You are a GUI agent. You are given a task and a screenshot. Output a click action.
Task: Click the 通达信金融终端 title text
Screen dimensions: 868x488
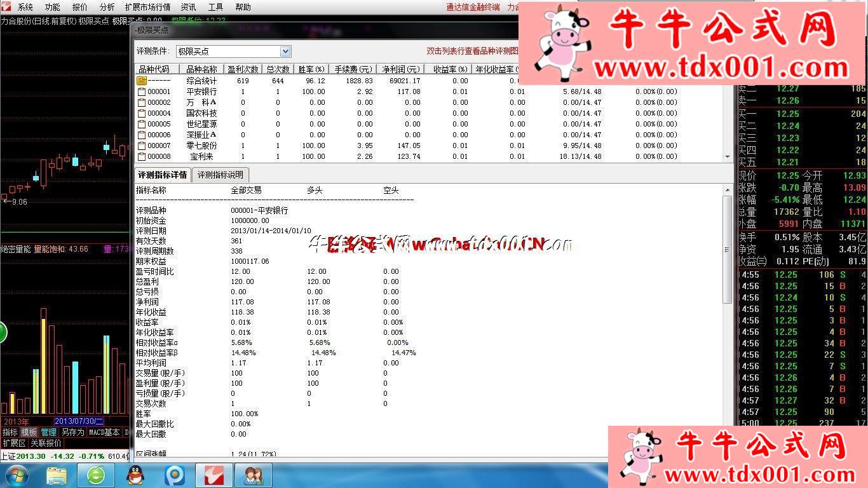click(x=473, y=7)
